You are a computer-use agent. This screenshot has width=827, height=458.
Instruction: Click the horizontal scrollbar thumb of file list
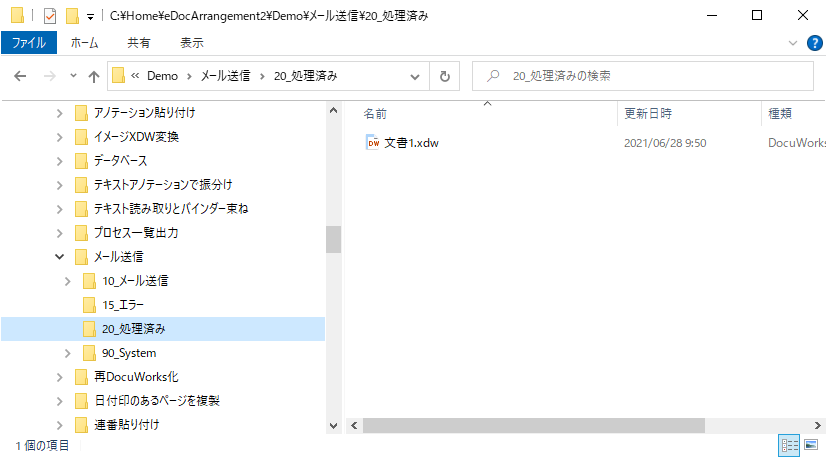click(x=534, y=425)
